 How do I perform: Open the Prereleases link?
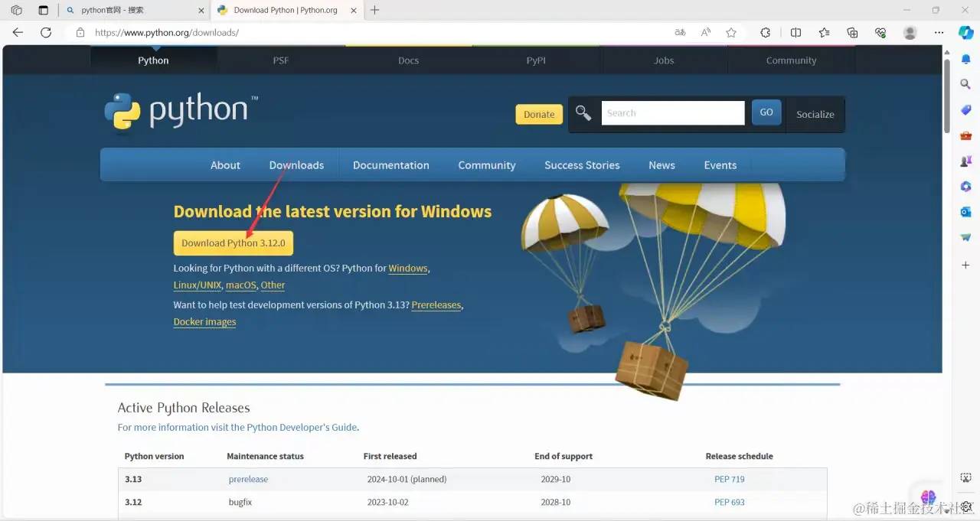point(436,305)
